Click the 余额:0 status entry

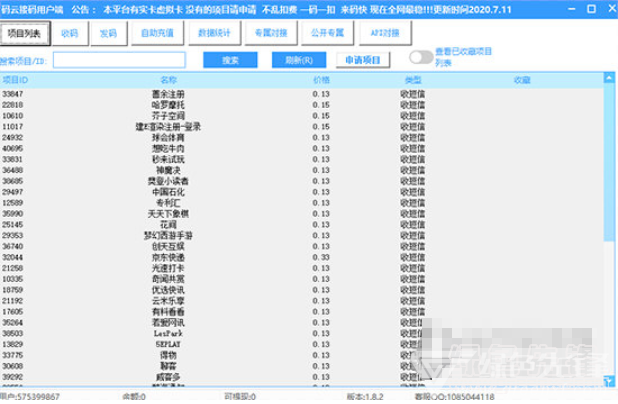tap(134, 397)
